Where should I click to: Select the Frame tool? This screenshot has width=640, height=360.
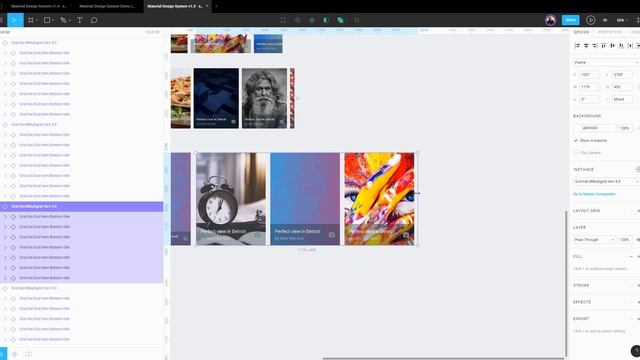pos(31,20)
